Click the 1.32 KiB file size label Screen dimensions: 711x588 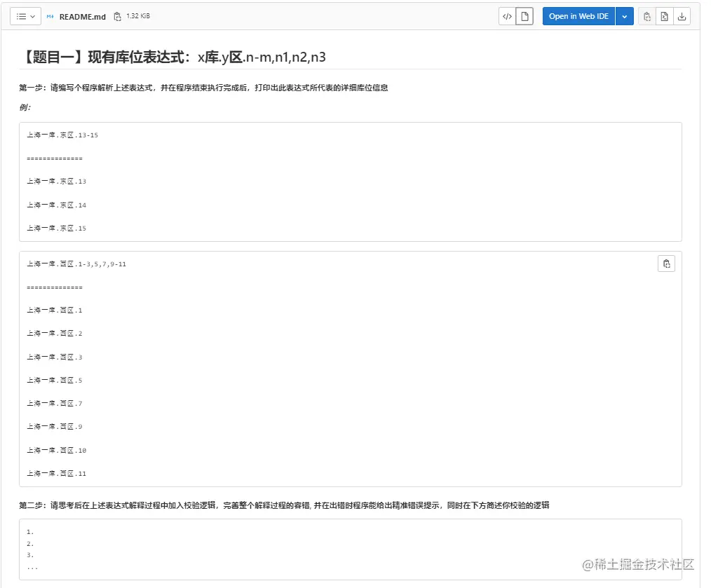point(138,16)
